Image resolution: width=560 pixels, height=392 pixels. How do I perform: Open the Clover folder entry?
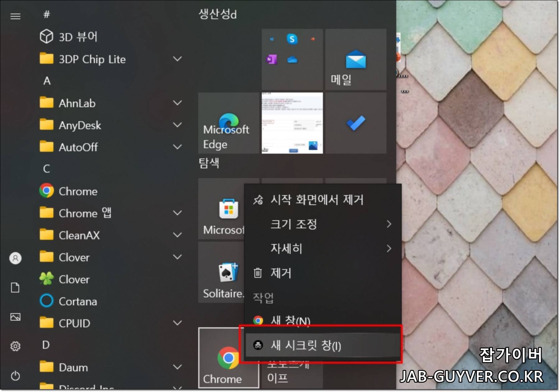tap(65, 257)
